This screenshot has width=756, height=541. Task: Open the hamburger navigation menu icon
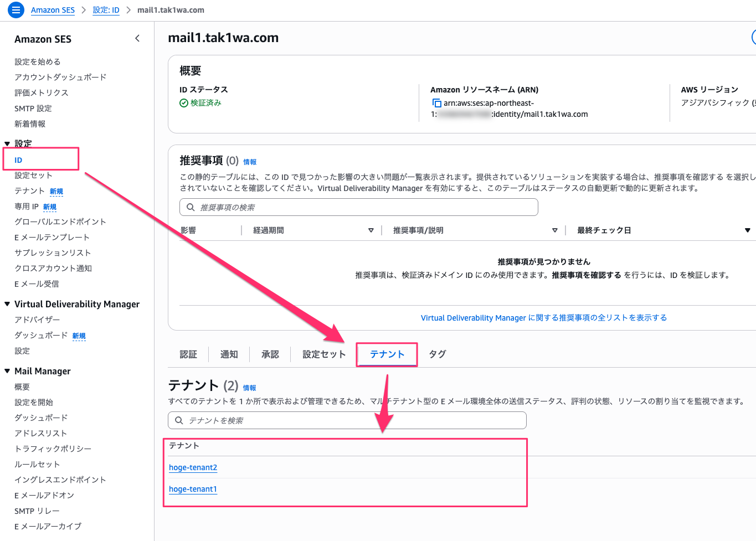point(16,10)
